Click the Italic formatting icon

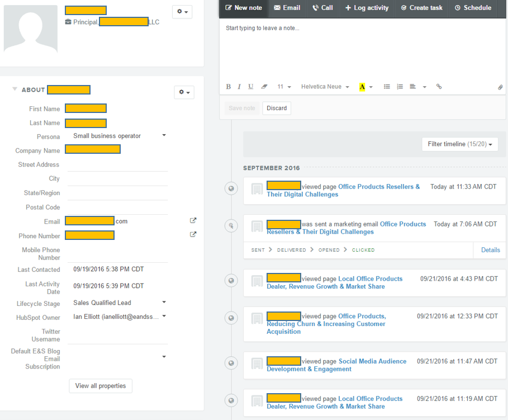239,87
